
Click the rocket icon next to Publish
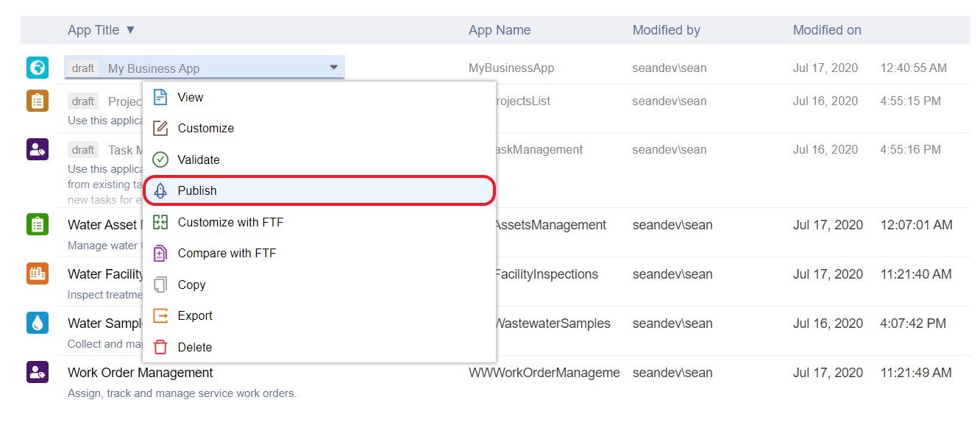(160, 190)
